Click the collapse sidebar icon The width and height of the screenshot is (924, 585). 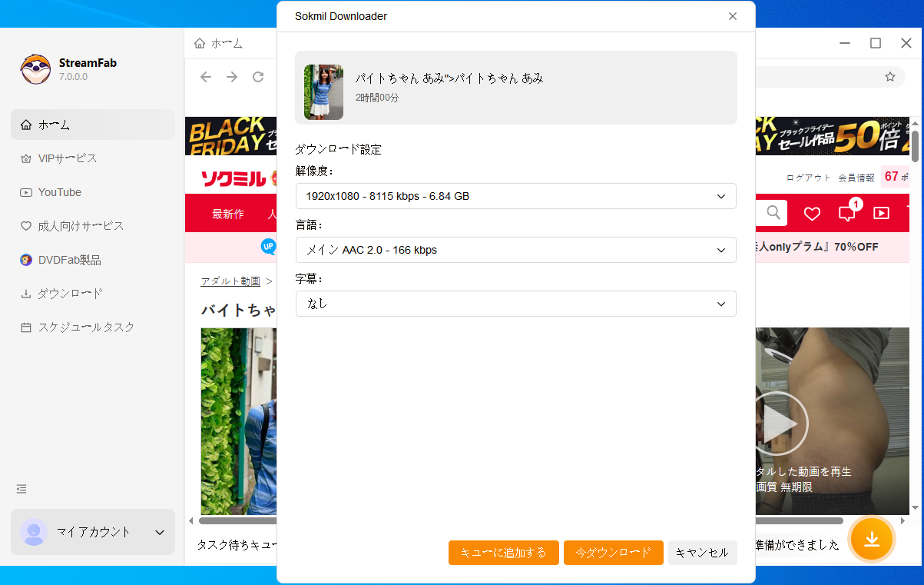pos(22,489)
